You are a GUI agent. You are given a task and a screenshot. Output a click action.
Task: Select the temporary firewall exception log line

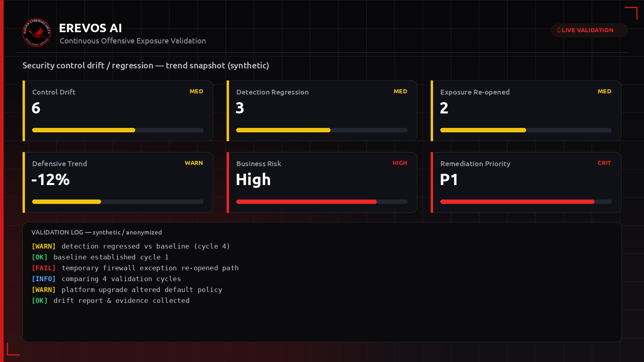point(135,268)
